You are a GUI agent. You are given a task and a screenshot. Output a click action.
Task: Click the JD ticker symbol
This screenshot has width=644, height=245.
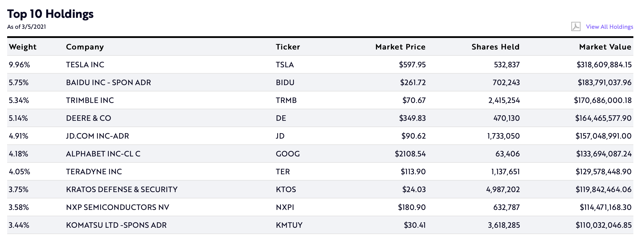280,136
